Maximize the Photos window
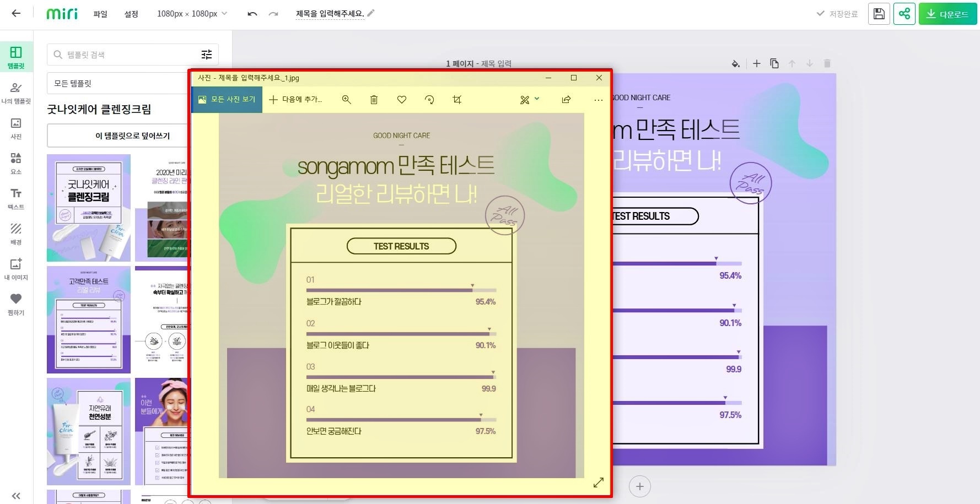Image resolution: width=980 pixels, height=504 pixels. pyautogui.click(x=574, y=78)
